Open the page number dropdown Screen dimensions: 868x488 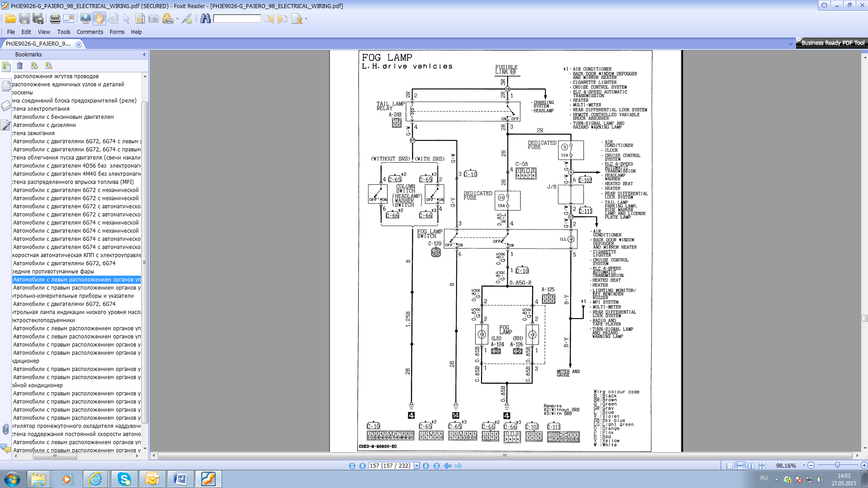(x=416, y=466)
